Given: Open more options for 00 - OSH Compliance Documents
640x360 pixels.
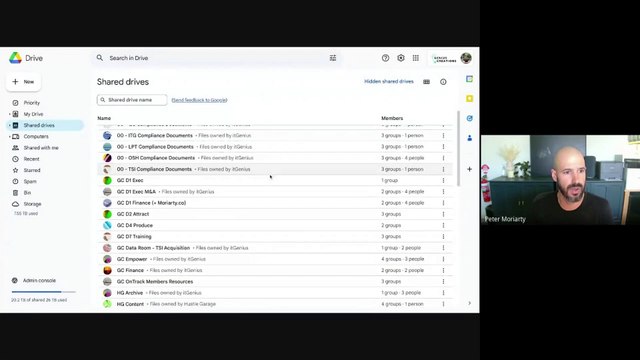Looking at the screenshot, I should [443, 158].
